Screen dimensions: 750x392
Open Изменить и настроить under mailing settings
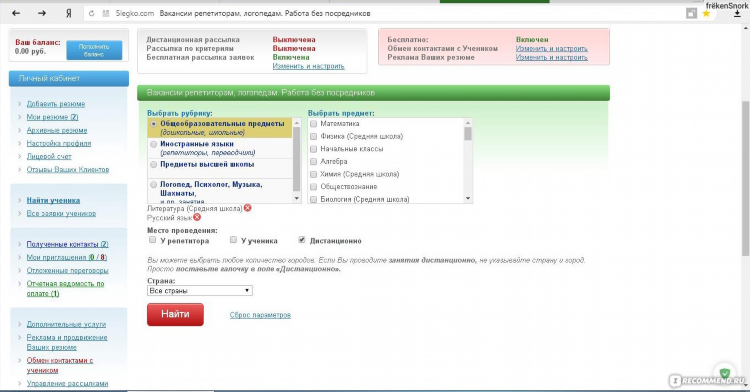tap(309, 66)
